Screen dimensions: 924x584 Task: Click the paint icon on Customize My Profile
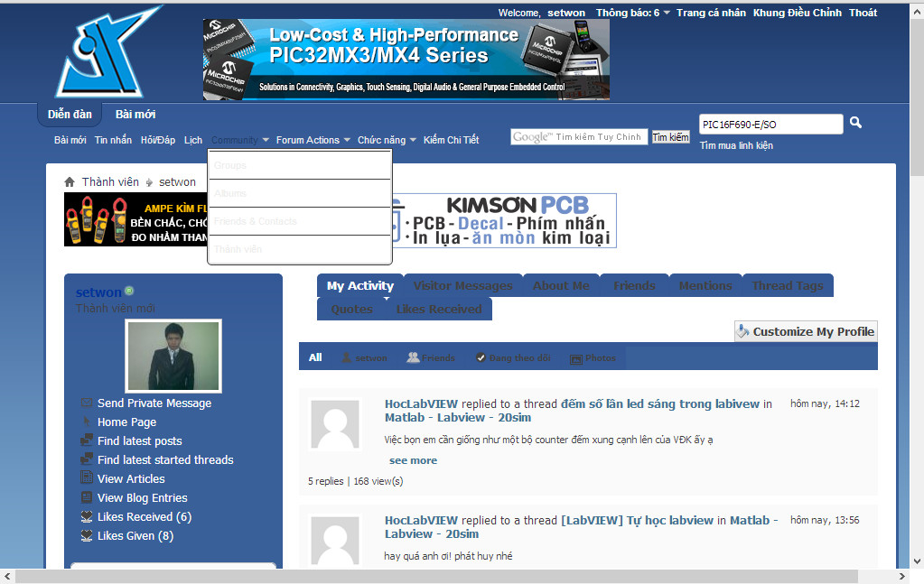tap(743, 331)
